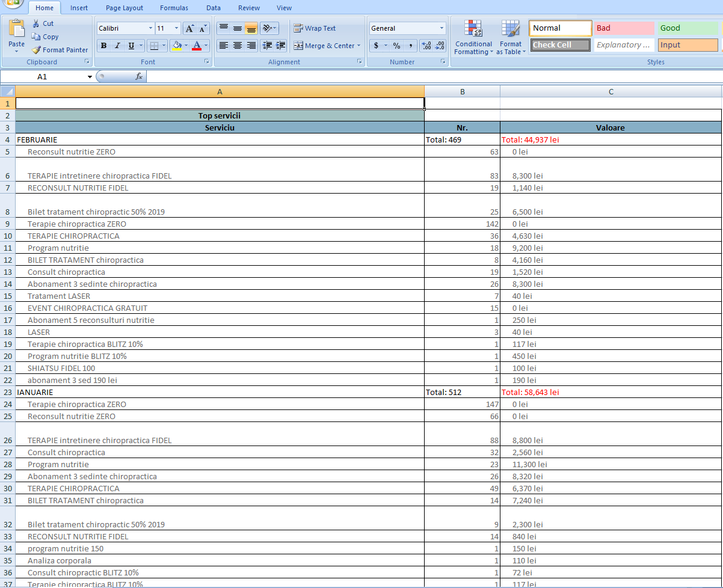723x588 pixels.
Task: Apply the Fill Color bucket
Action: (176, 46)
